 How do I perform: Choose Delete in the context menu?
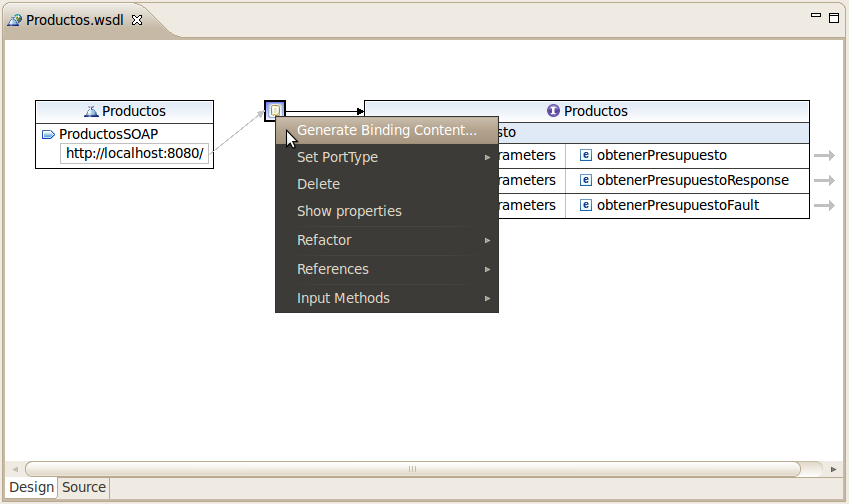click(387, 185)
